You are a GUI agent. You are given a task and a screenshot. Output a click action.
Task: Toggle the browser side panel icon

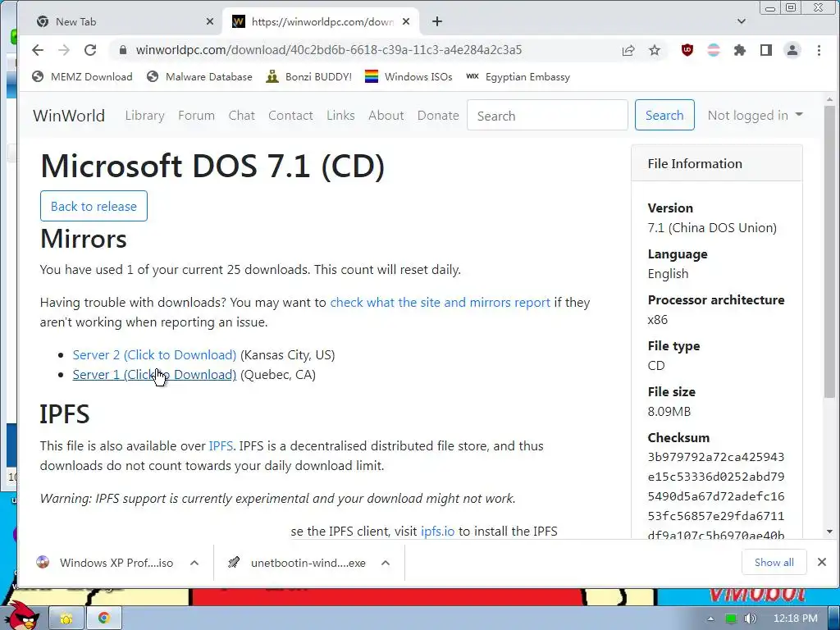pyautogui.click(x=766, y=50)
